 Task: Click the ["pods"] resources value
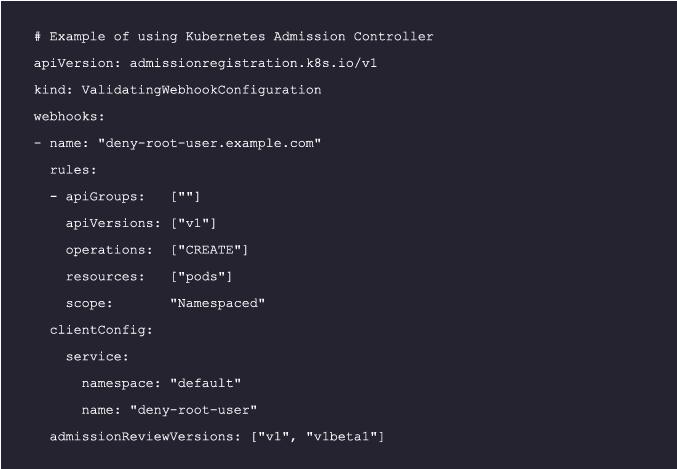pos(201,276)
